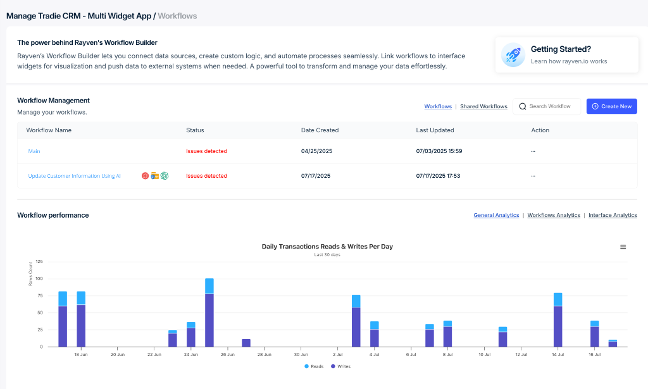Click the green AI integration icon
648x389 pixels.
(x=164, y=176)
